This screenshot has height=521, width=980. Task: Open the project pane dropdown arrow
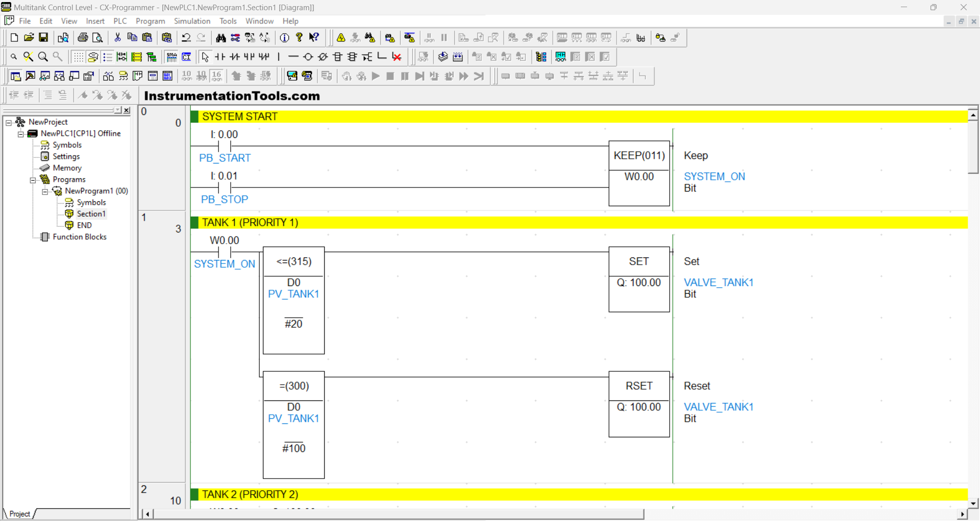118,110
